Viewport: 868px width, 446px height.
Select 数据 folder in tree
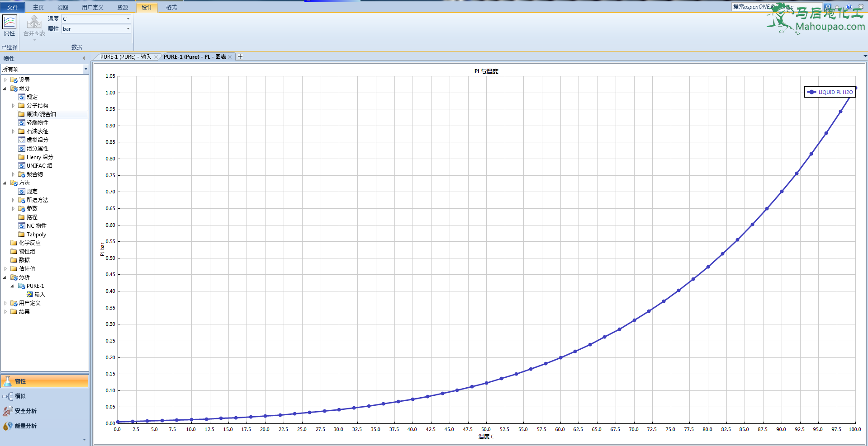tap(24, 260)
